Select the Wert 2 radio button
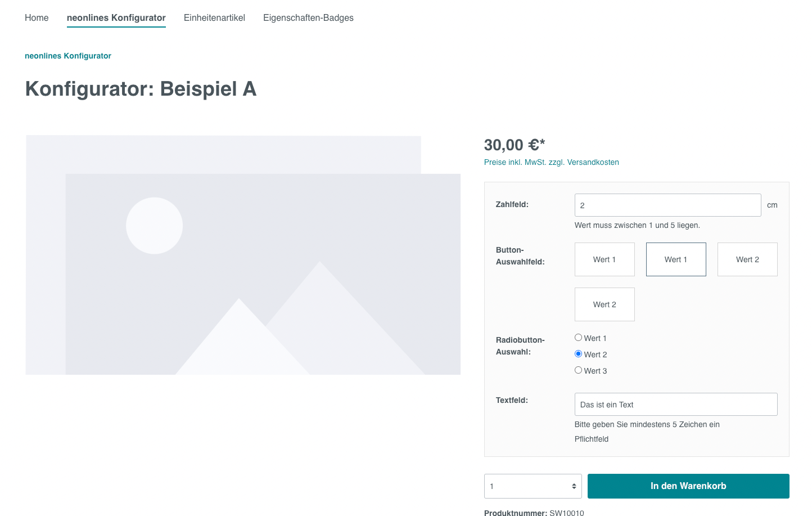 point(578,354)
